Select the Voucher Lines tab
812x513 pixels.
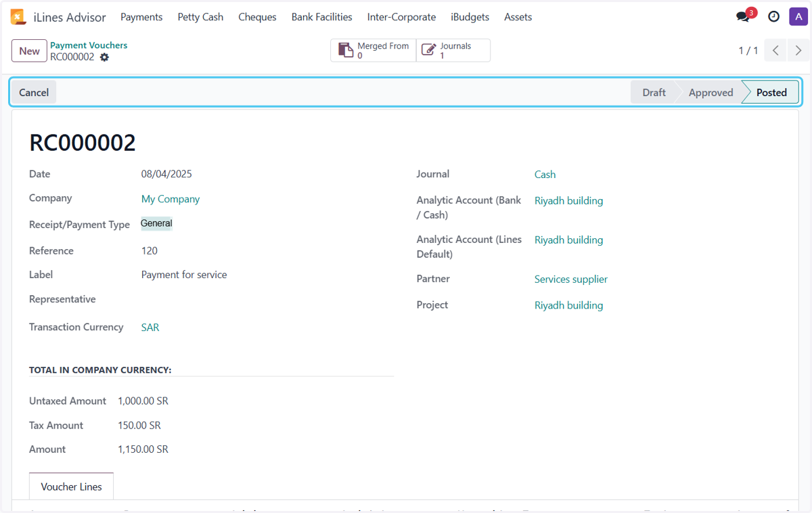(71, 487)
